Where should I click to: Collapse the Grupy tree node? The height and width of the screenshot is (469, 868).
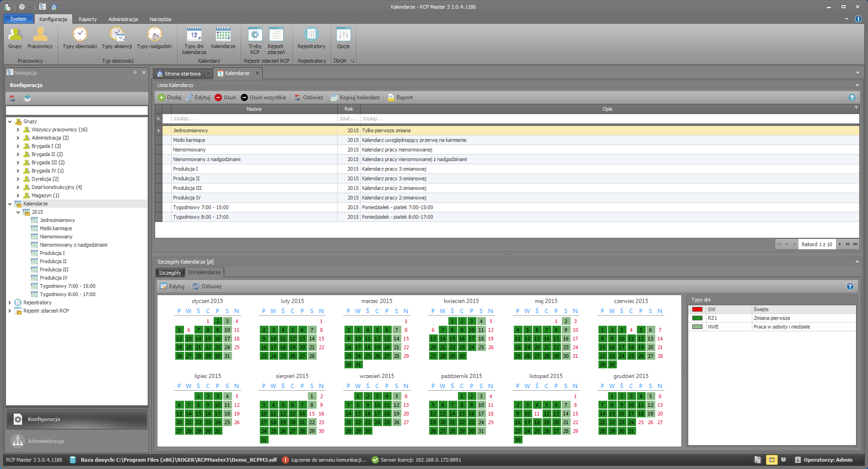[10, 122]
